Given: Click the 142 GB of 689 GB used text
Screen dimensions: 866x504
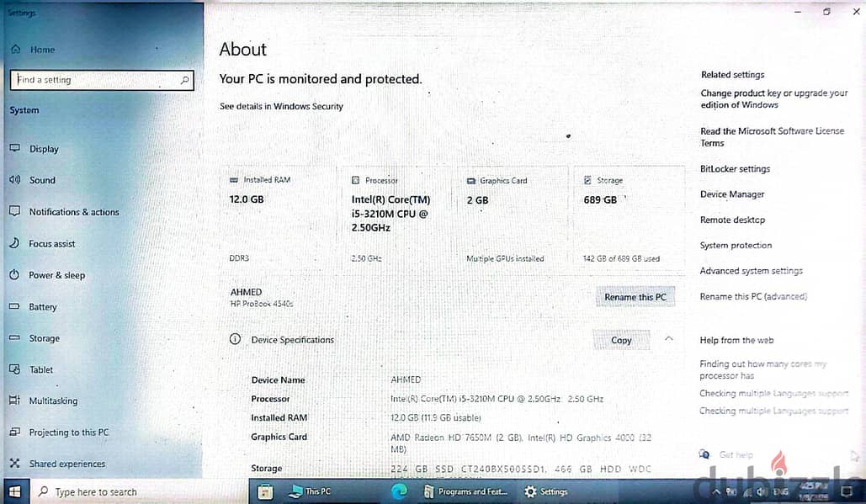Looking at the screenshot, I should (x=621, y=258).
